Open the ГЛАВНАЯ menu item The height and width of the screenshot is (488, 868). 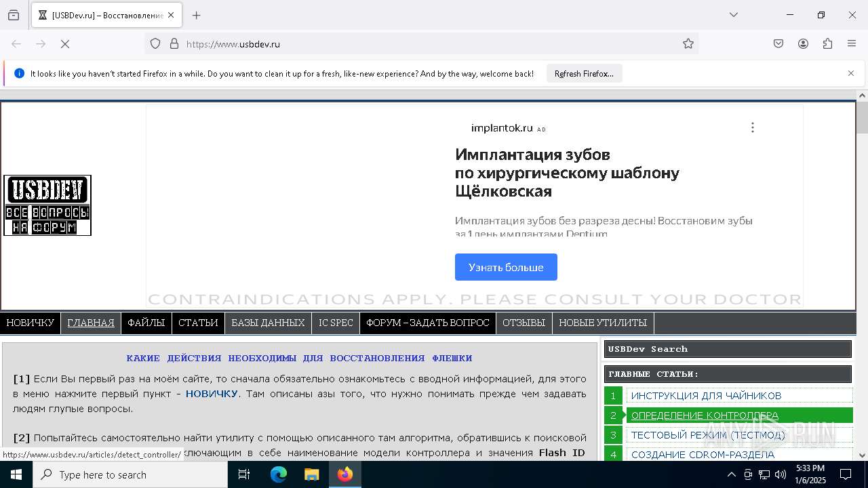point(91,323)
